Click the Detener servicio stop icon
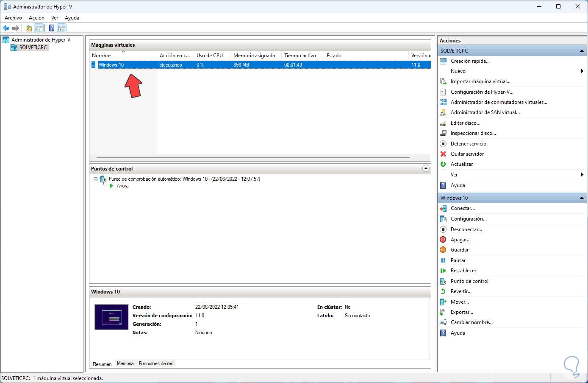The height and width of the screenshot is (383, 588). [443, 144]
